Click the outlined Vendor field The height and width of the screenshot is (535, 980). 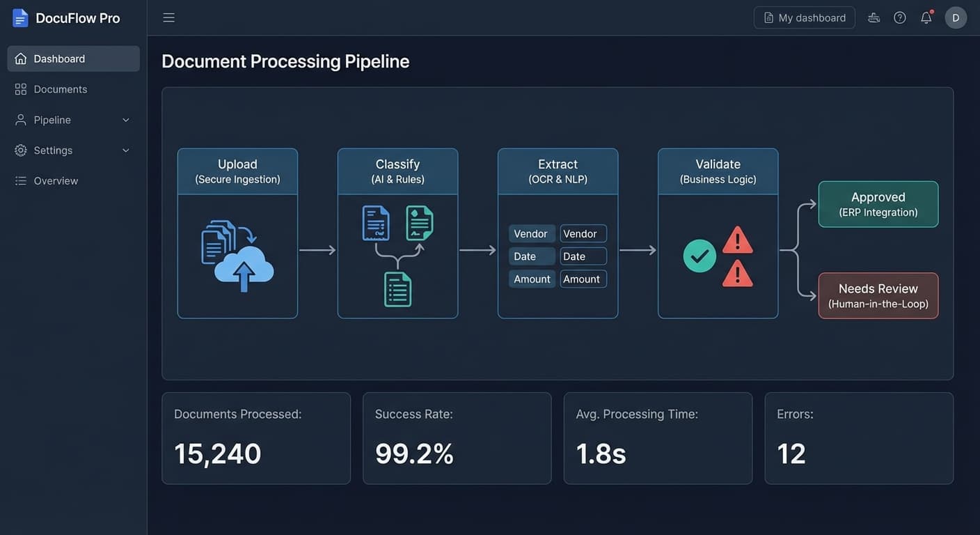(583, 233)
